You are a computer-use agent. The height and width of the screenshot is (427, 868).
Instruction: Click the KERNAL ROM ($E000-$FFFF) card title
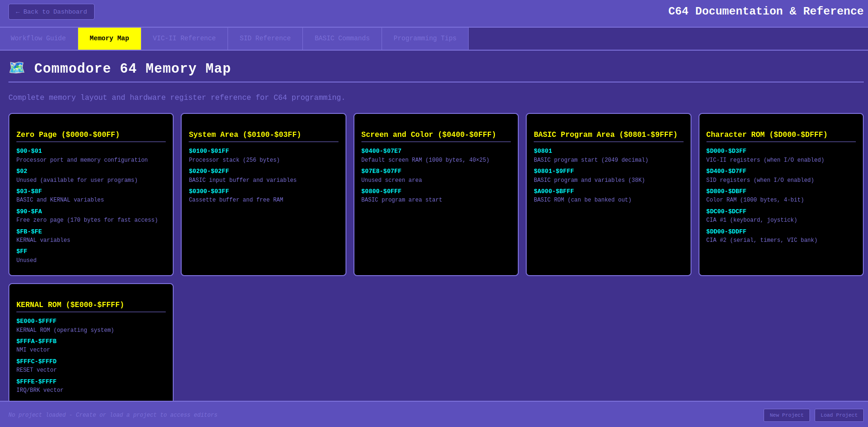(70, 305)
